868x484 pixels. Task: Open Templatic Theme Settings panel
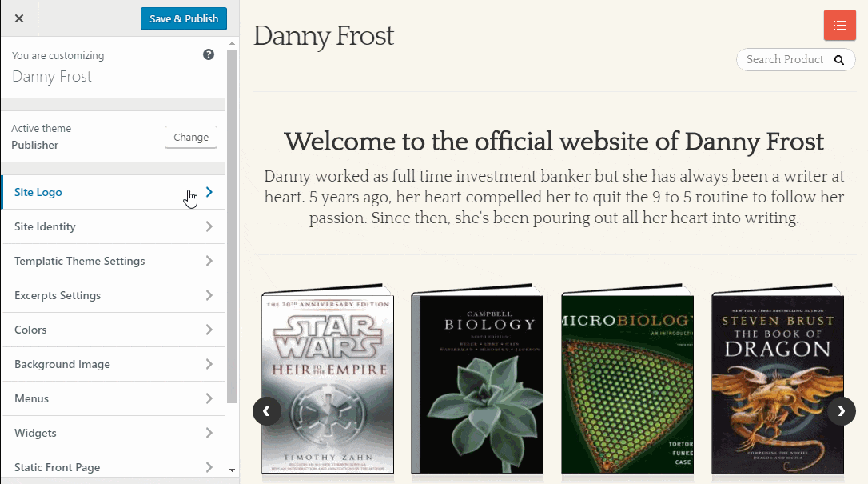[x=113, y=261]
